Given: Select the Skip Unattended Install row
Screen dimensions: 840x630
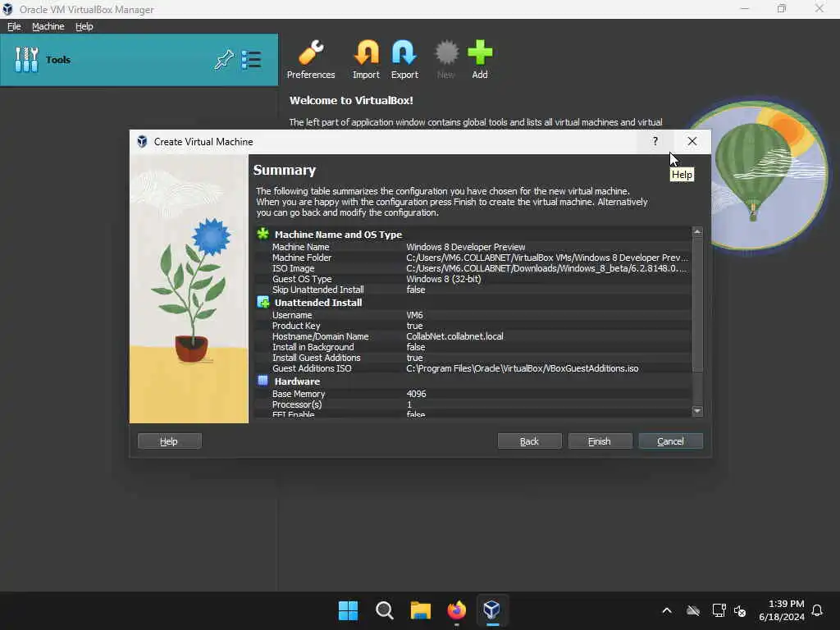Looking at the screenshot, I should (473, 290).
